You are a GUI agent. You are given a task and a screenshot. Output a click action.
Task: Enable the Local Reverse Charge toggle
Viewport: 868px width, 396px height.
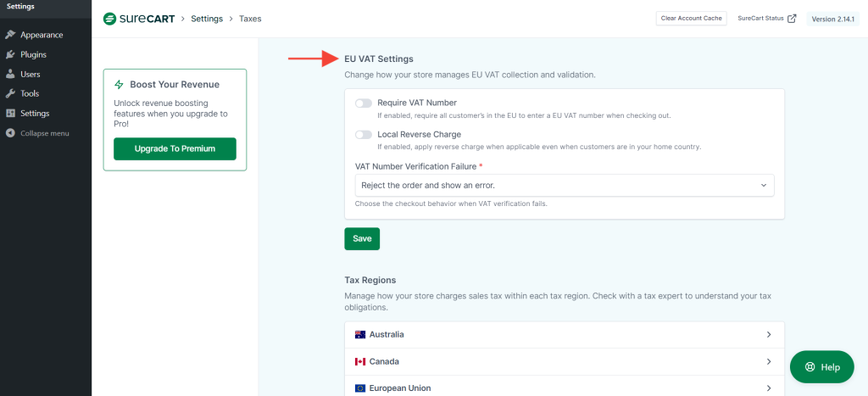click(364, 135)
